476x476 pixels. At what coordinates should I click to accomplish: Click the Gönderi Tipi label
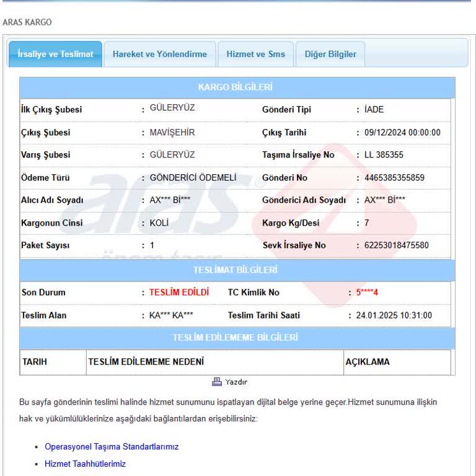pyautogui.click(x=286, y=109)
